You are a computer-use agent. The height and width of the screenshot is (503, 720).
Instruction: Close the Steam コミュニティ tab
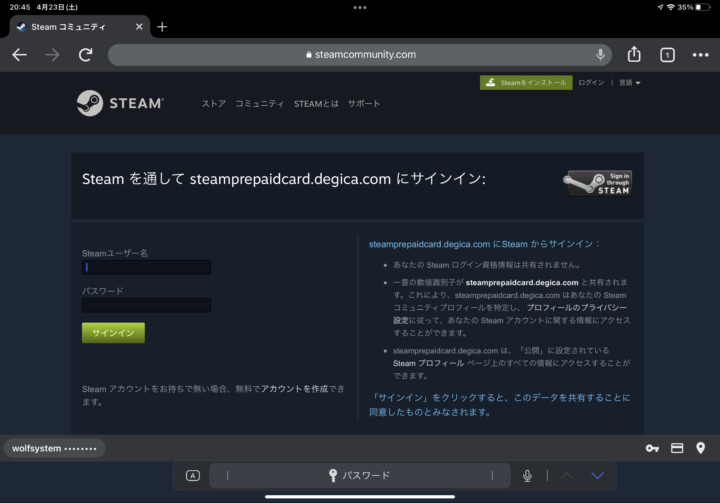coord(138,27)
